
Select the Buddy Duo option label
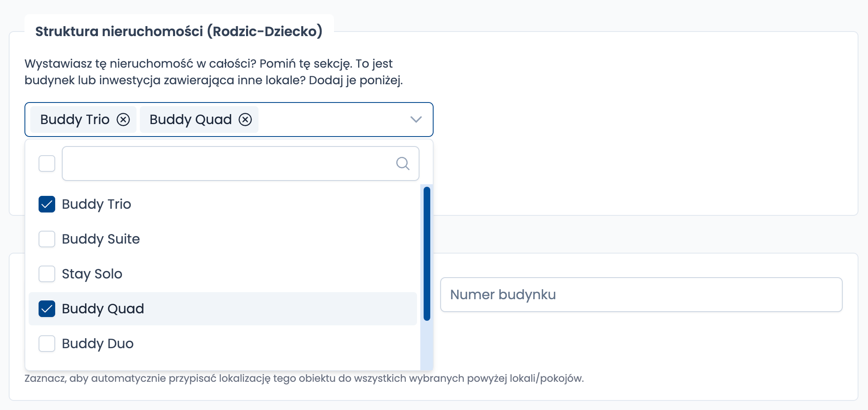(98, 344)
